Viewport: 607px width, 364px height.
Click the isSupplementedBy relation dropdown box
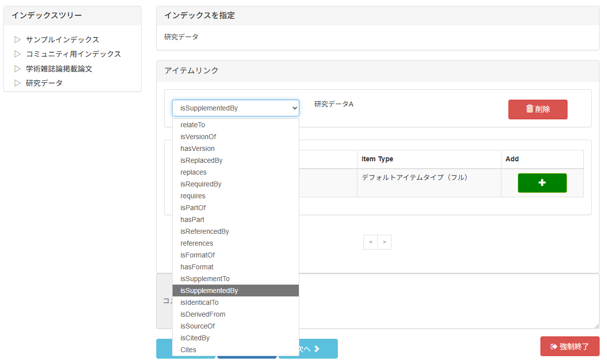235,108
